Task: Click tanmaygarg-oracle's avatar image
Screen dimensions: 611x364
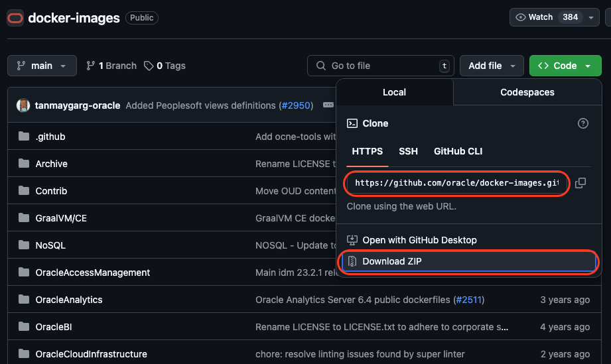Action: pos(23,105)
